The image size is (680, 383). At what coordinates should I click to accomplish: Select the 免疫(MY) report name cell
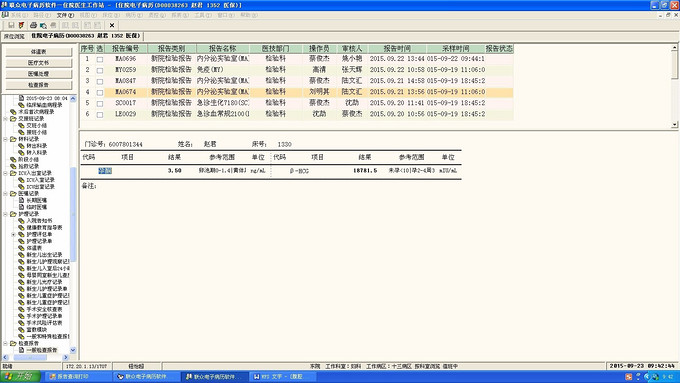point(223,70)
